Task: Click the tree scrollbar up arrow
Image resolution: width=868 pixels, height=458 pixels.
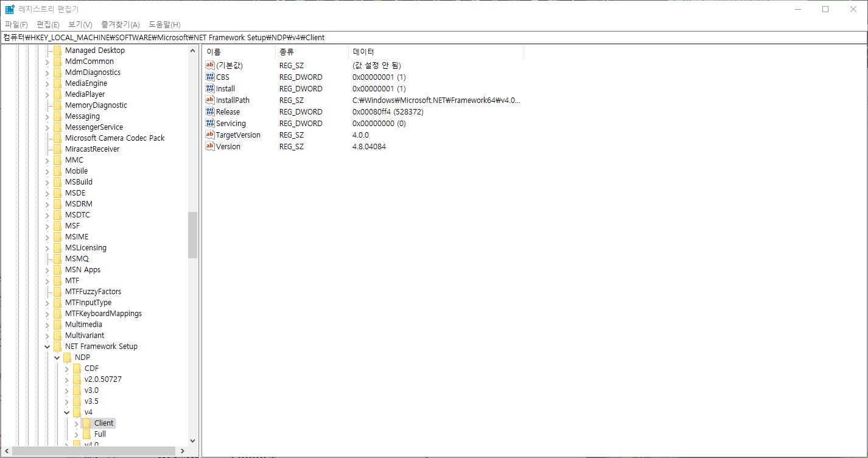Action: 192,50
